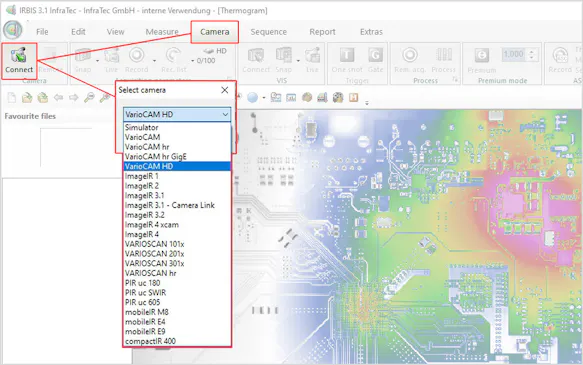The image size is (583, 365).
Task: Switch to the Camera tab
Action: (215, 32)
